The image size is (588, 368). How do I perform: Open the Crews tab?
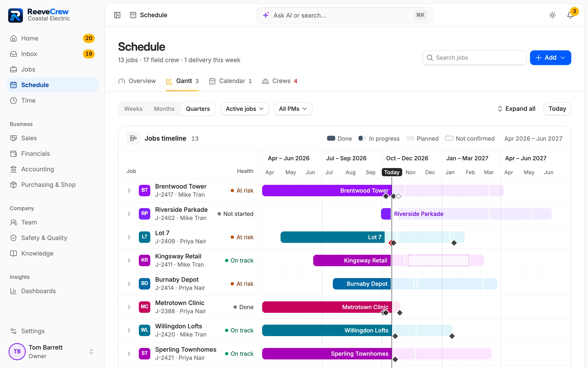(x=280, y=81)
